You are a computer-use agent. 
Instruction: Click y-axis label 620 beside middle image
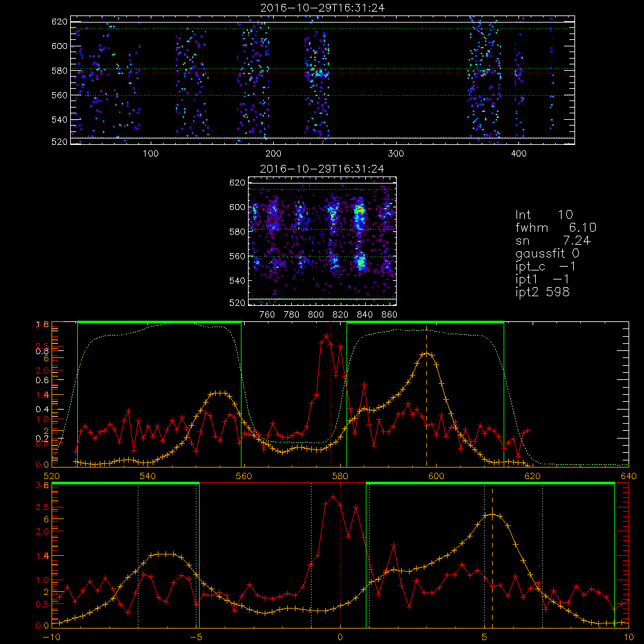pyautogui.click(x=238, y=182)
